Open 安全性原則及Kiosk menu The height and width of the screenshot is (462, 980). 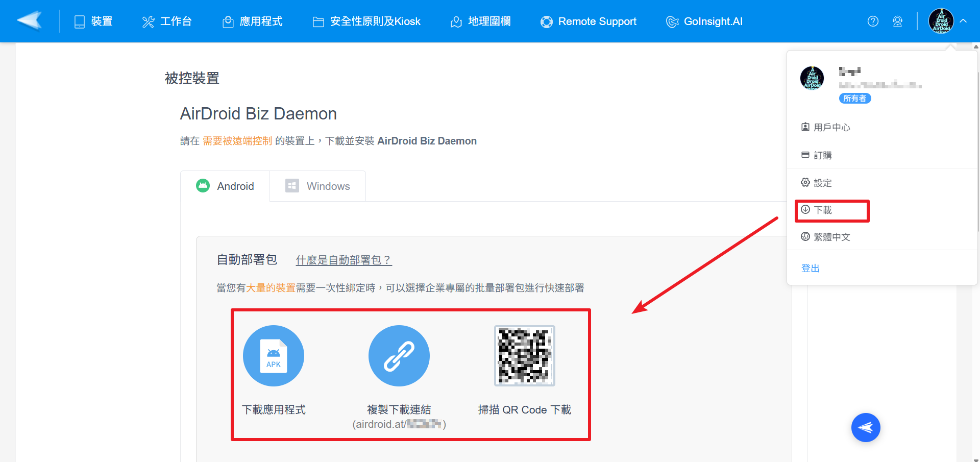coord(366,21)
